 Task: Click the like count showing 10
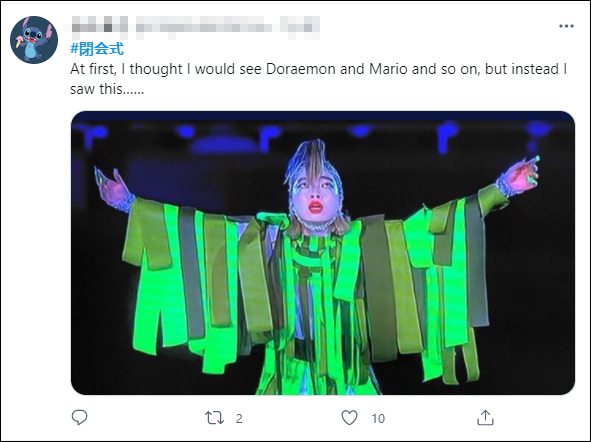coord(378,419)
